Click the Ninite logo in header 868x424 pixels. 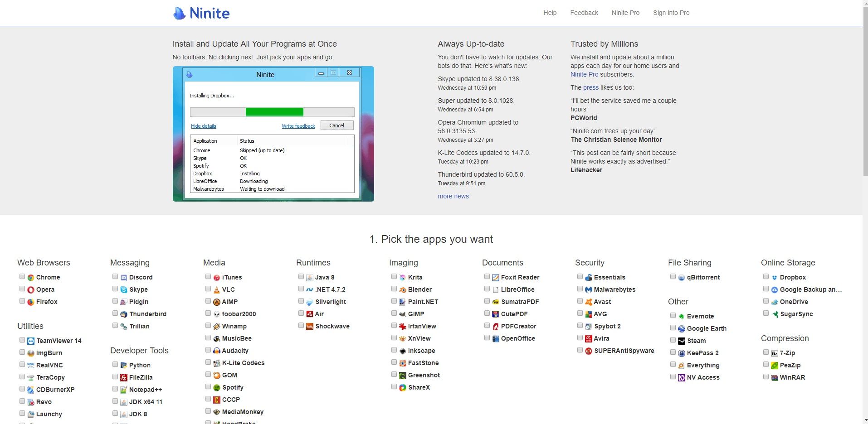tap(201, 13)
